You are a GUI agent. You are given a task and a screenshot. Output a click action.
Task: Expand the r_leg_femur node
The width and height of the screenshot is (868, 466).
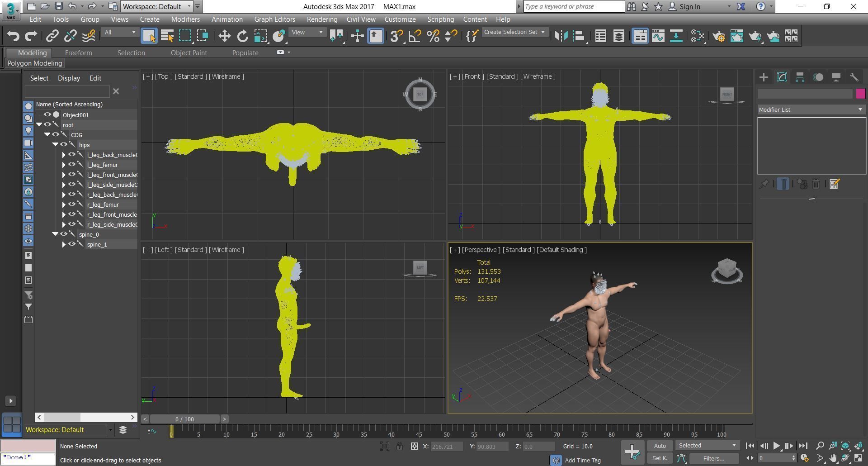tap(64, 204)
